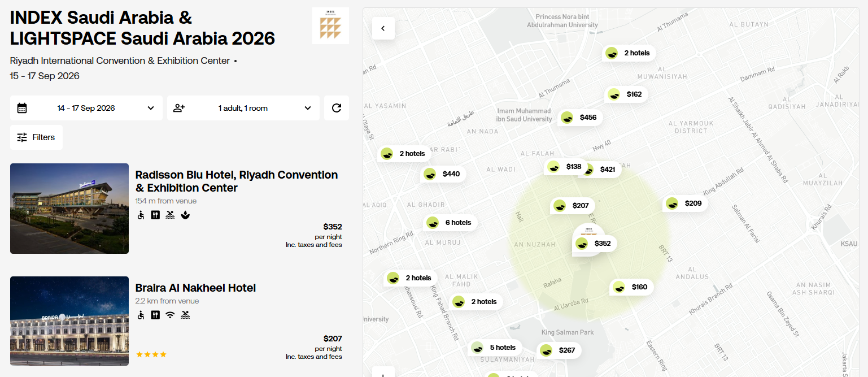
Task: Select the $352 hotel map marker
Action: coord(594,244)
